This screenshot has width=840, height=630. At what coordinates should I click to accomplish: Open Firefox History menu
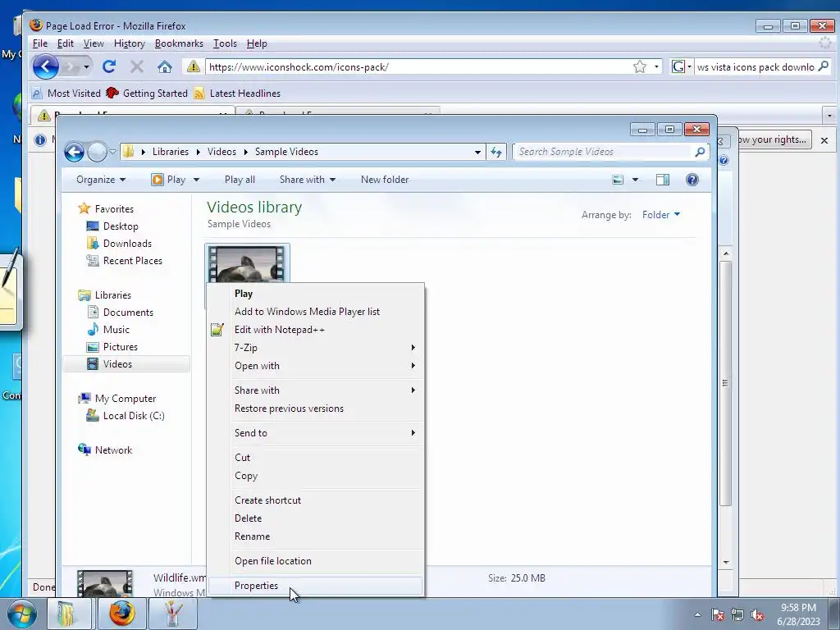tap(129, 43)
